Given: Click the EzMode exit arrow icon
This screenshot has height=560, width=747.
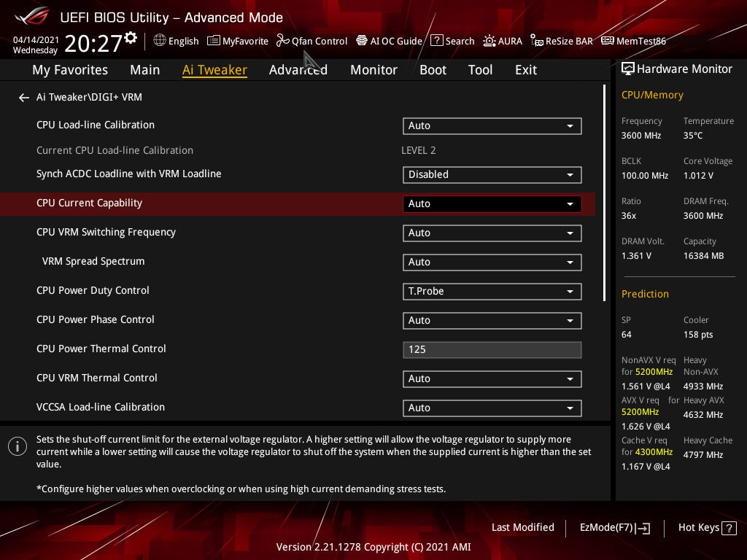Looking at the screenshot, I should [643, 528].
